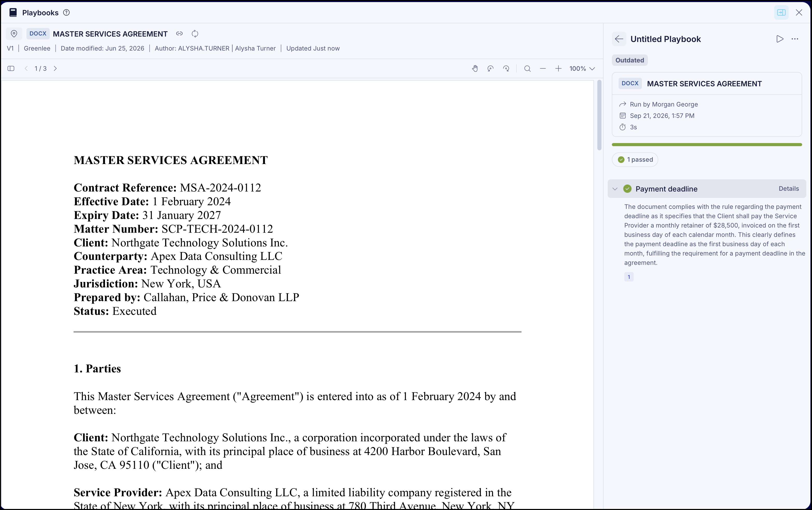Click the Playbooks book icon

coord(13,13)
